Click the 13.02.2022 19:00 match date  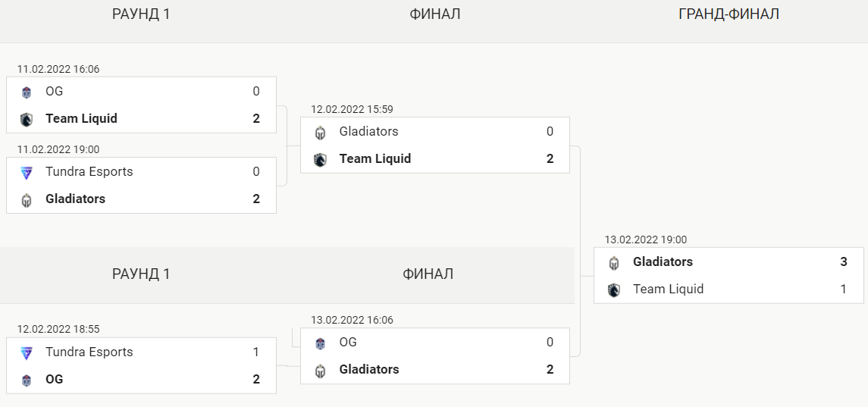645,240
